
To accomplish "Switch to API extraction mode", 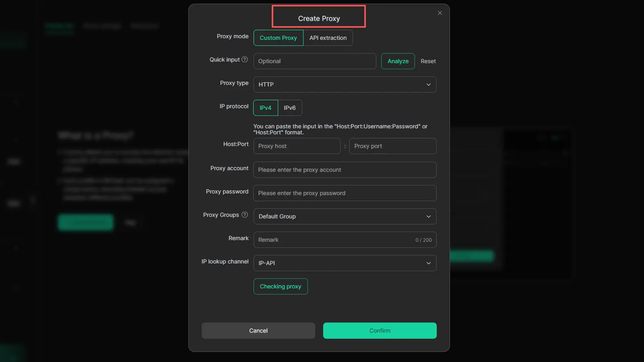I will 328,38.
